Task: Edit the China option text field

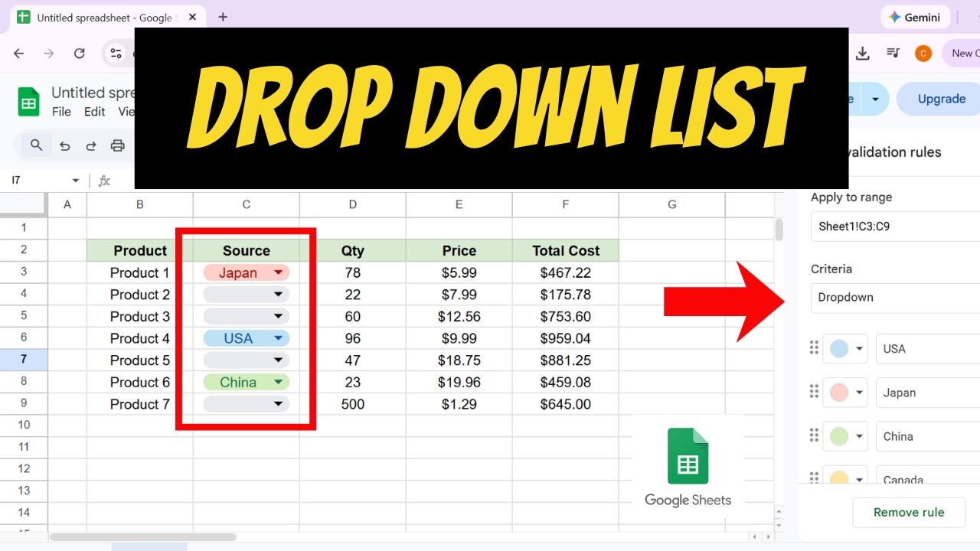Action: point(928,436)
